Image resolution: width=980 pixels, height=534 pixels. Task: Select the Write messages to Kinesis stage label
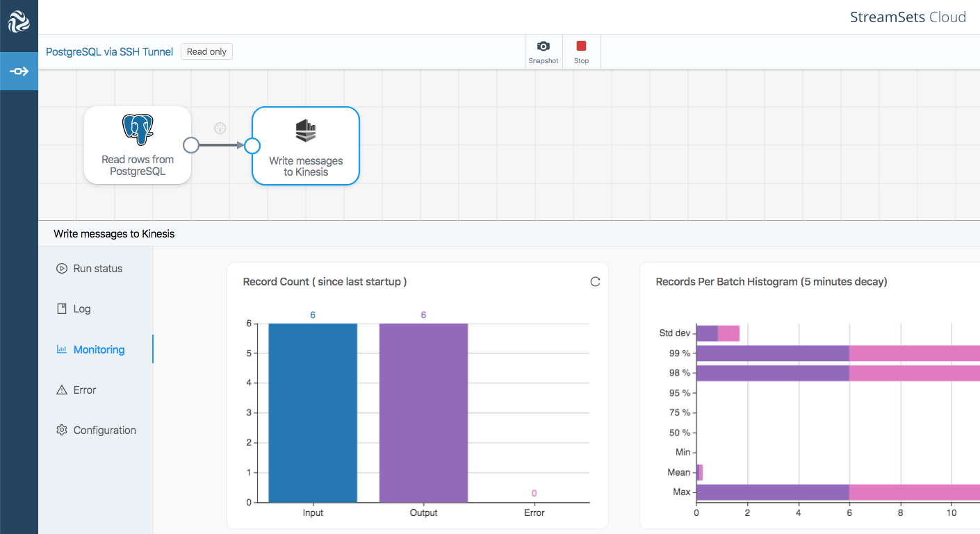pos(306,166)
